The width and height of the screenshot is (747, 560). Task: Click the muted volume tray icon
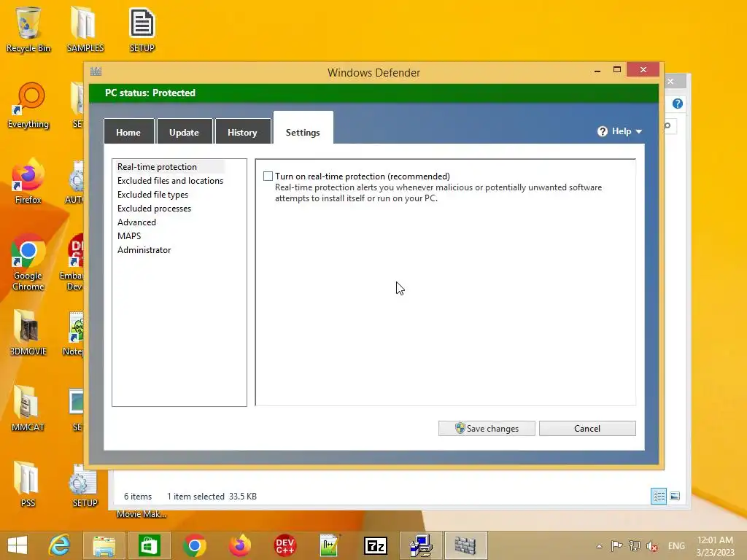(651, 546)
